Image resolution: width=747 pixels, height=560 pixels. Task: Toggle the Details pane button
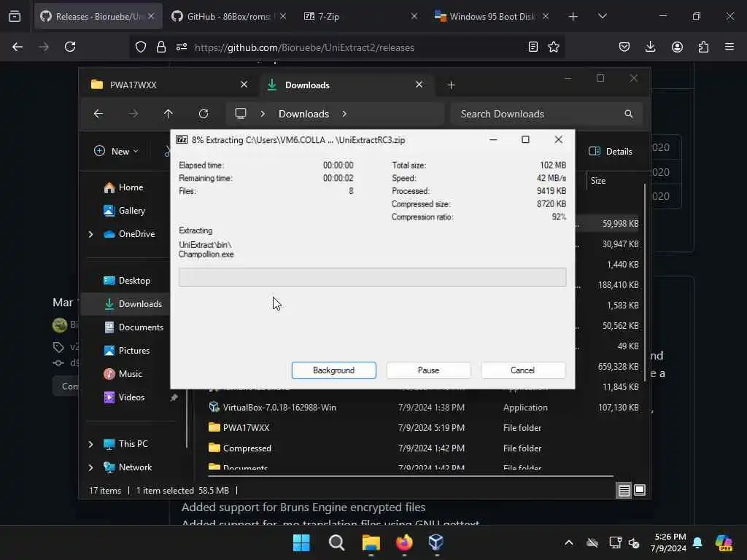click(611, 152)
